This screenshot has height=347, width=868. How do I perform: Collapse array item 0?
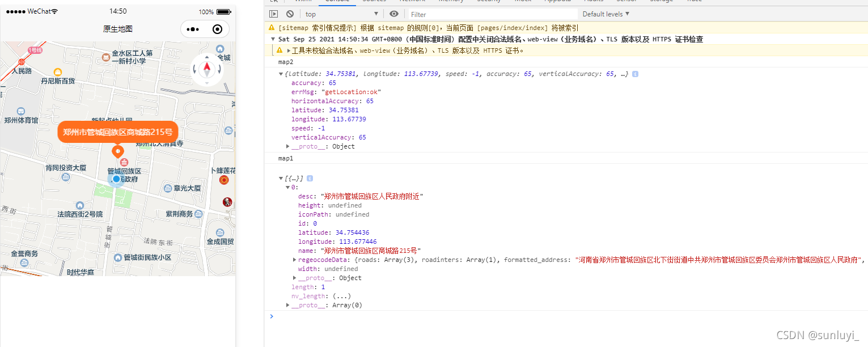pos(288,187)
